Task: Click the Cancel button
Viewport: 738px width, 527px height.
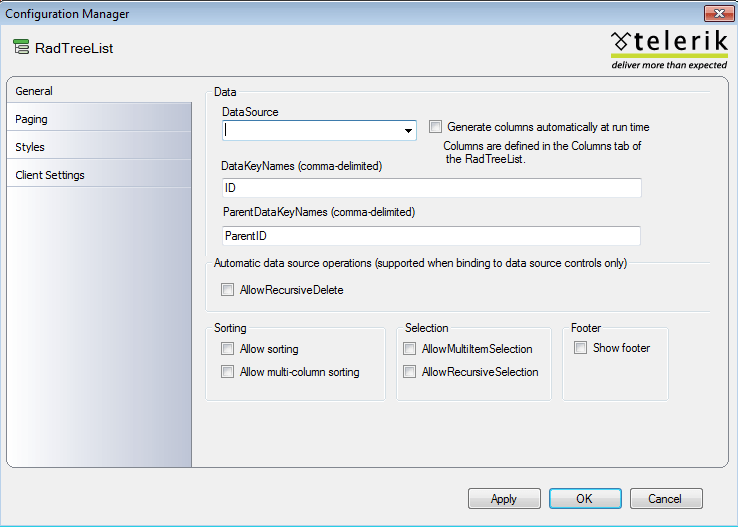Action: tap(666, 498)
